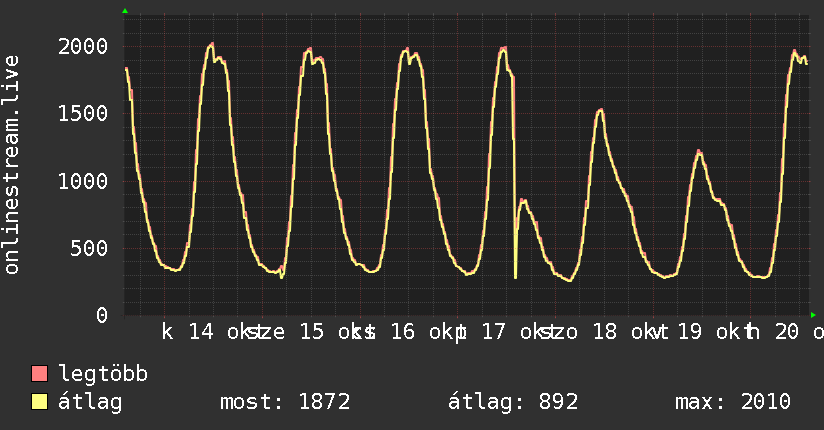This screenshot has height=430, width=824.
Task: Click the 'most: 1872' value
Action: [x=285, y=402]
